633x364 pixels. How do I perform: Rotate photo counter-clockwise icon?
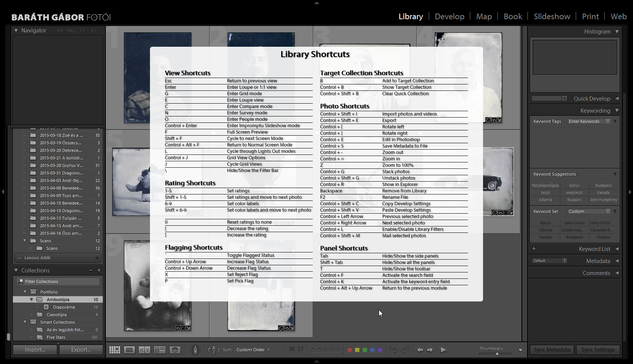(393, 350)
